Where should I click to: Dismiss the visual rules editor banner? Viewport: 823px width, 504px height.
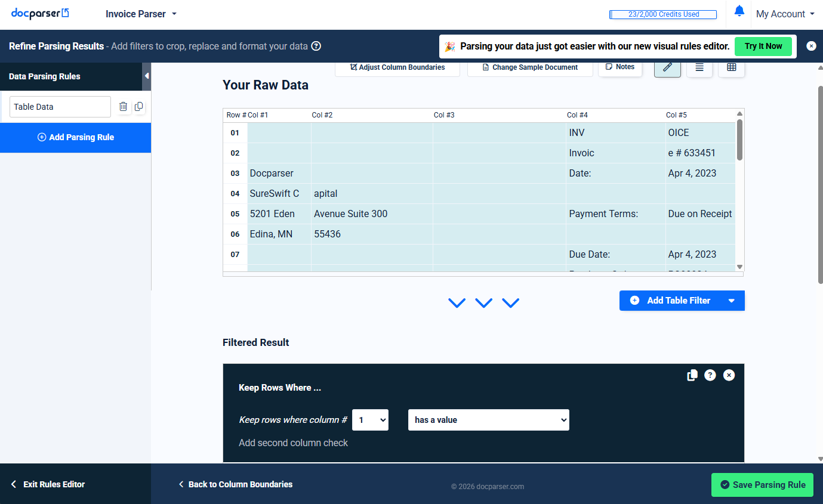click(811, 46)
